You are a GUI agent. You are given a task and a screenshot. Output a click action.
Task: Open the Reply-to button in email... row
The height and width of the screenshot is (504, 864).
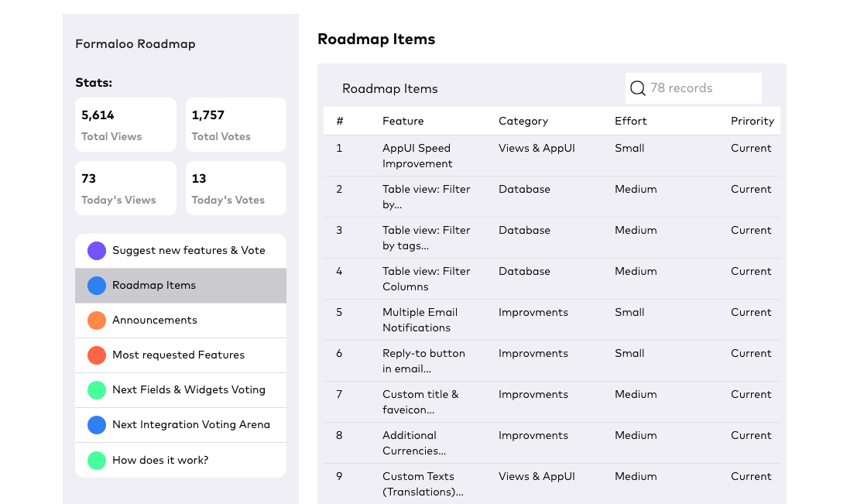(551, 361)
